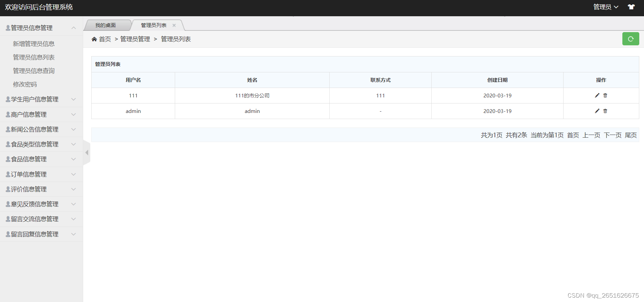Edit the admin user row

(x=597, y=111)
